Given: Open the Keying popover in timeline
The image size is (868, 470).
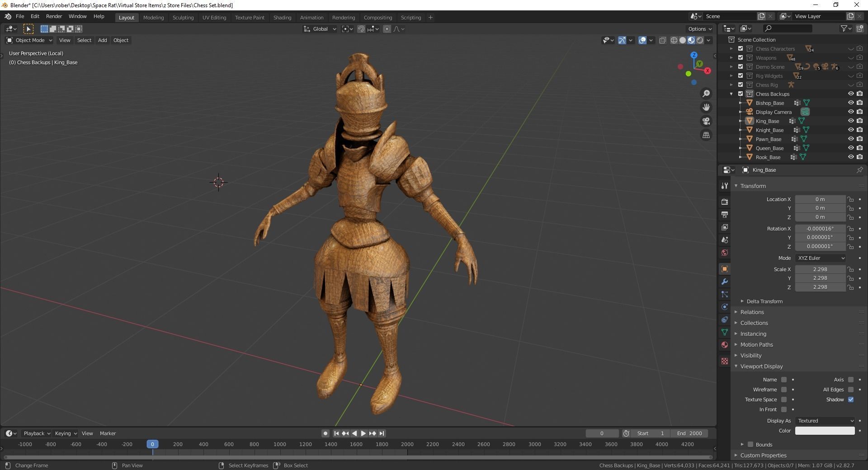Looking at the screenshot, I should tap(66, 433).
